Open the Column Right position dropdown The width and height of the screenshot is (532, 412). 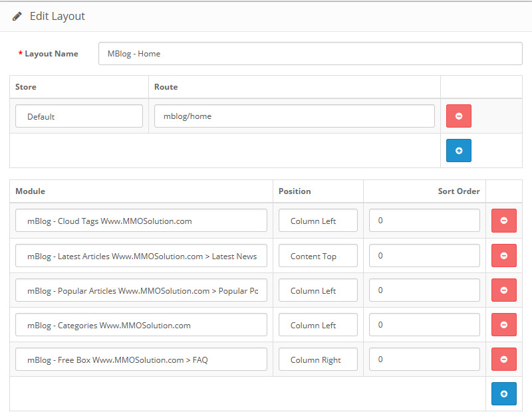pyautogui.click(x=318, y=359)
